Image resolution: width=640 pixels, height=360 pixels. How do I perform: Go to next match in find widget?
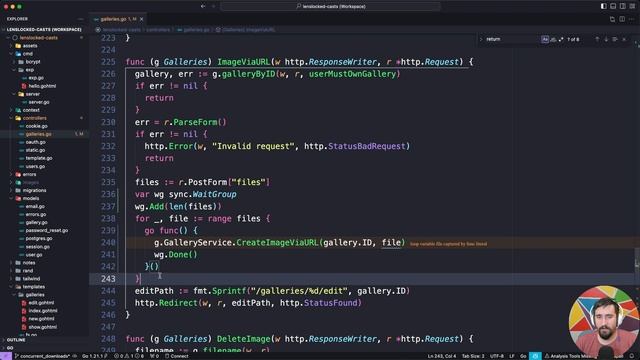tap(606, 39)
